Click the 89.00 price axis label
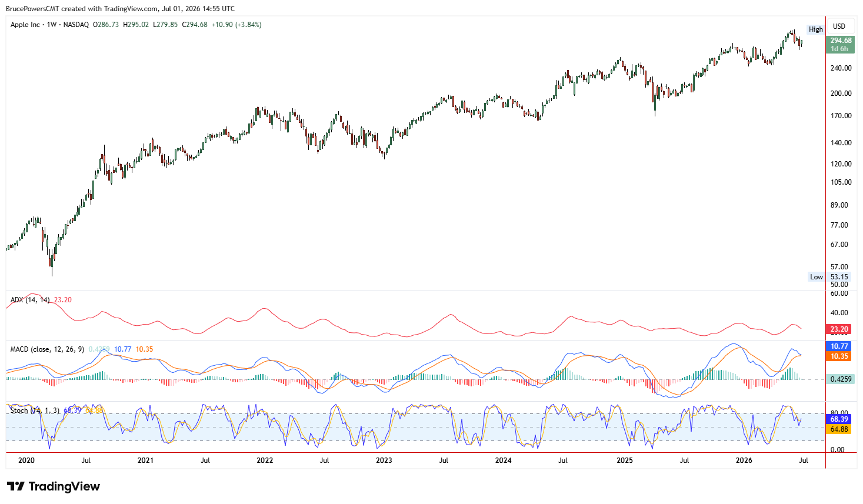 [x=839, y=205]
